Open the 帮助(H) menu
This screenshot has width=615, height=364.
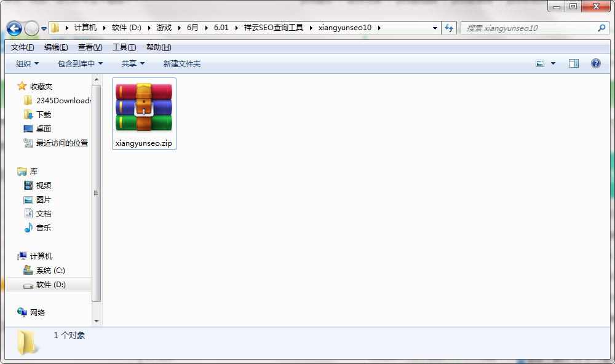(x=159, y=47)
